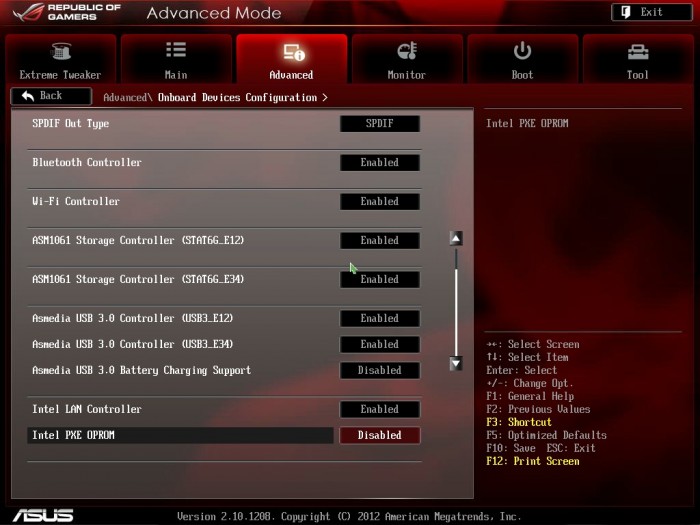Click the Tool tab drive icon

638,52
